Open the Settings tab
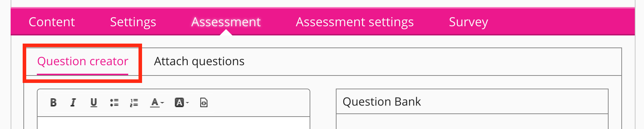Viewport: 644px width, 129px height. [133, 22]
